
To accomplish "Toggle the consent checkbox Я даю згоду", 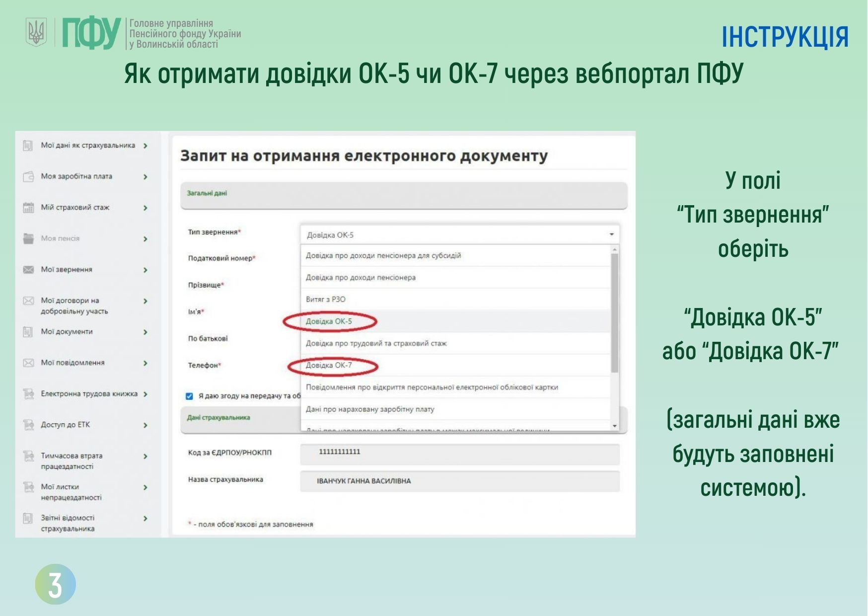I will point(189,396).
